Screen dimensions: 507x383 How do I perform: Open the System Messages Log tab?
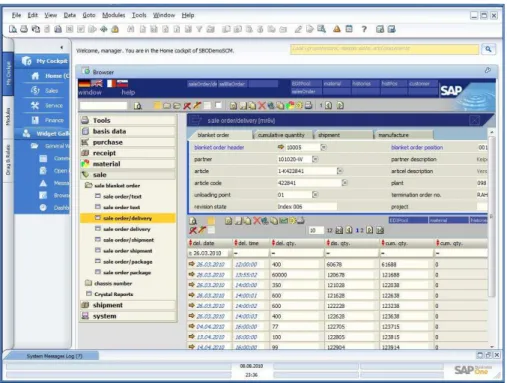[x=54, y=356]
